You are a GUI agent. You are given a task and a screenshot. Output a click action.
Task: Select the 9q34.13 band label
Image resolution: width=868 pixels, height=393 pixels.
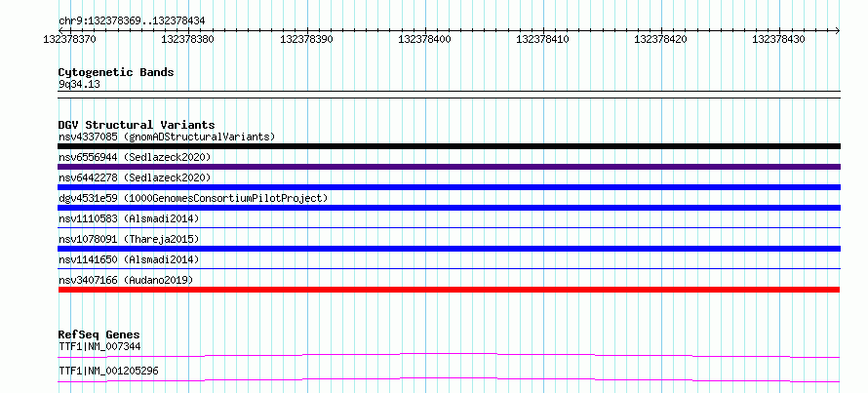tap(79, 85)
